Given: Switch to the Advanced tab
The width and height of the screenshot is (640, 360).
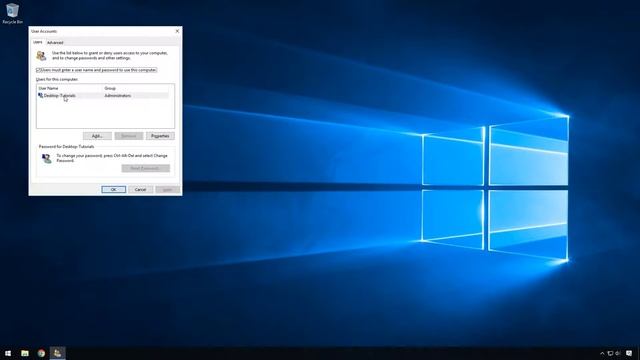Looking at the screenshot, I should click(x=55, y=42).
